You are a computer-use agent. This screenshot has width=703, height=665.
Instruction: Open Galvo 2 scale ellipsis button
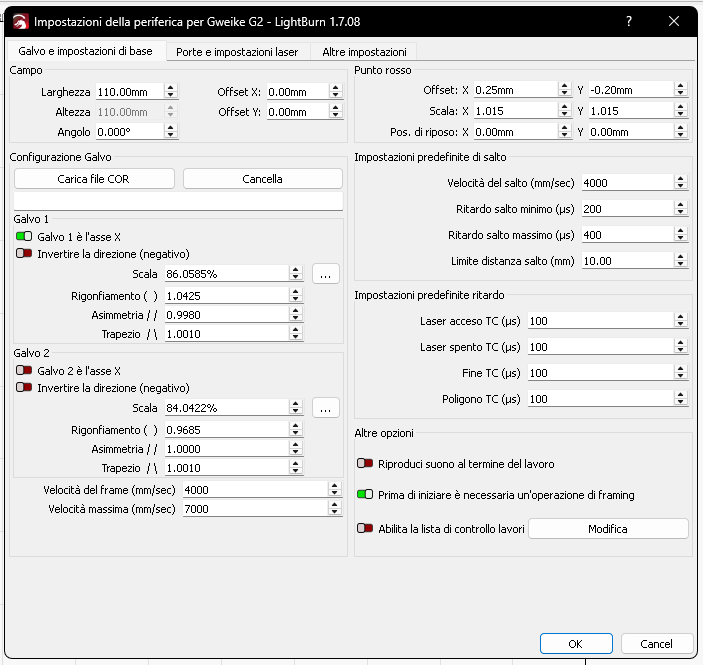326,408
